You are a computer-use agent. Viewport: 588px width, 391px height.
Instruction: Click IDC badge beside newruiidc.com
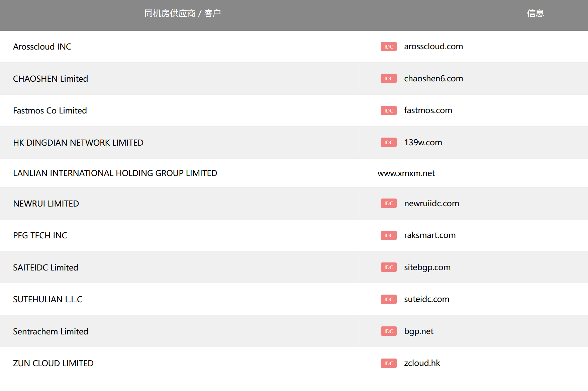(389, 203)
